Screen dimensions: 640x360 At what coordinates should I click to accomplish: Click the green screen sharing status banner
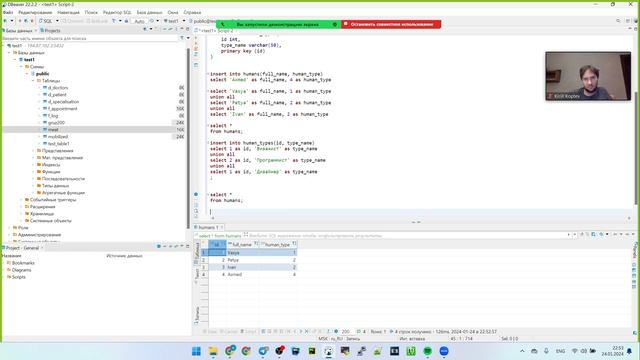point(278,24)
